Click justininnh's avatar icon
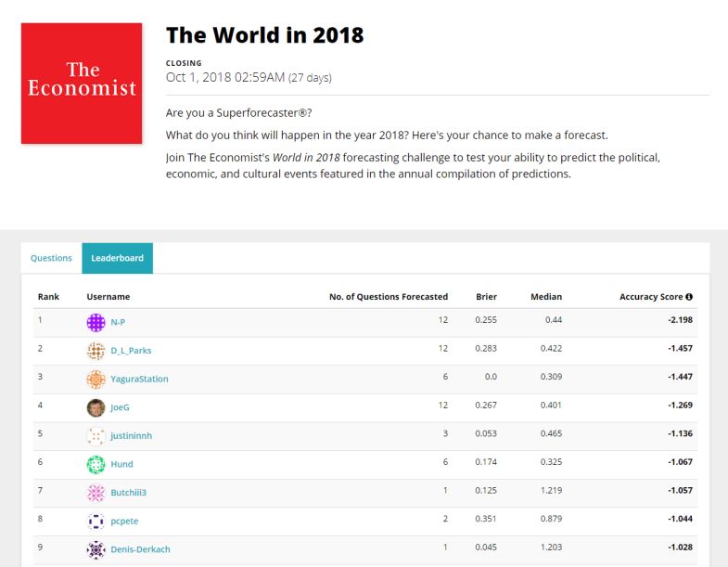728x567 pixels. point(96,436)
